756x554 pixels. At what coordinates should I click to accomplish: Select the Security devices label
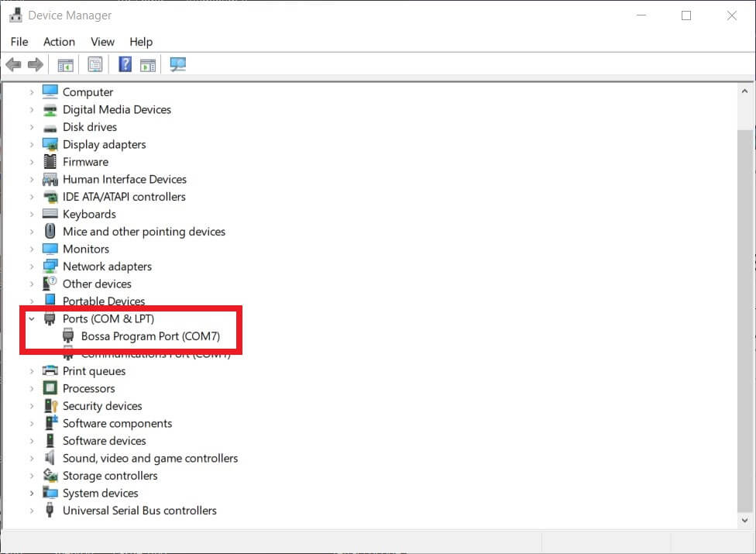tap(102, 406)
